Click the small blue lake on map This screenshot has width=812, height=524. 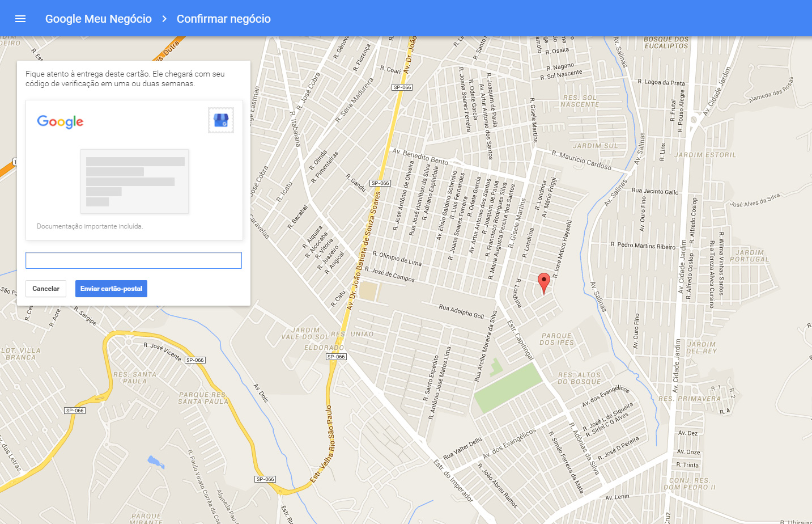155,462
